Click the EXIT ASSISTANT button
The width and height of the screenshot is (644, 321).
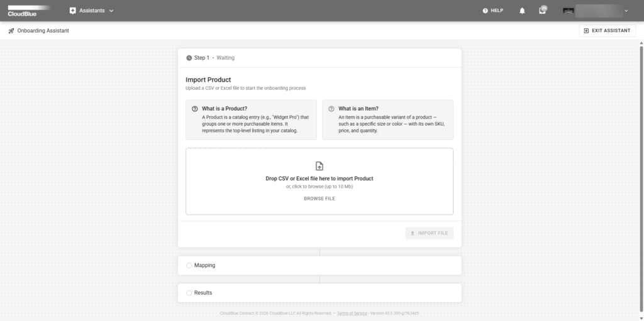pyautogui.click(x=608, y=31)
